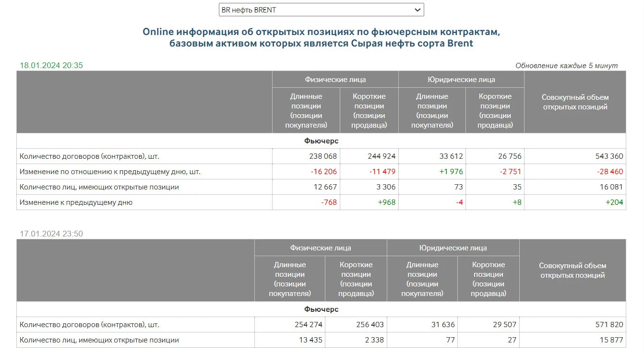Click the value 77 in the lower table
Screen dimensions: 644x354
pyautogui.click(x=450, y=340)
